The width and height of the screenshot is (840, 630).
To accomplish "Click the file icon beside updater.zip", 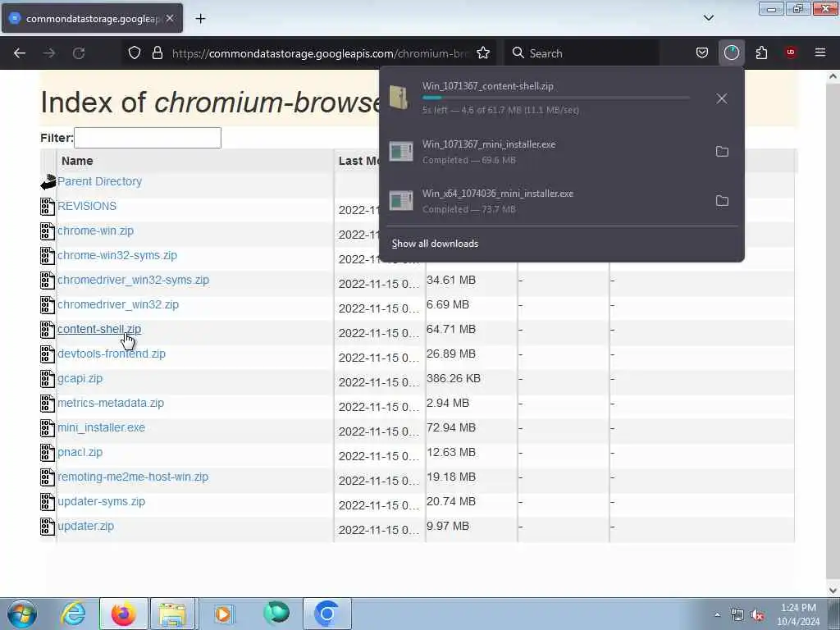I will click(x=48, y=527).
